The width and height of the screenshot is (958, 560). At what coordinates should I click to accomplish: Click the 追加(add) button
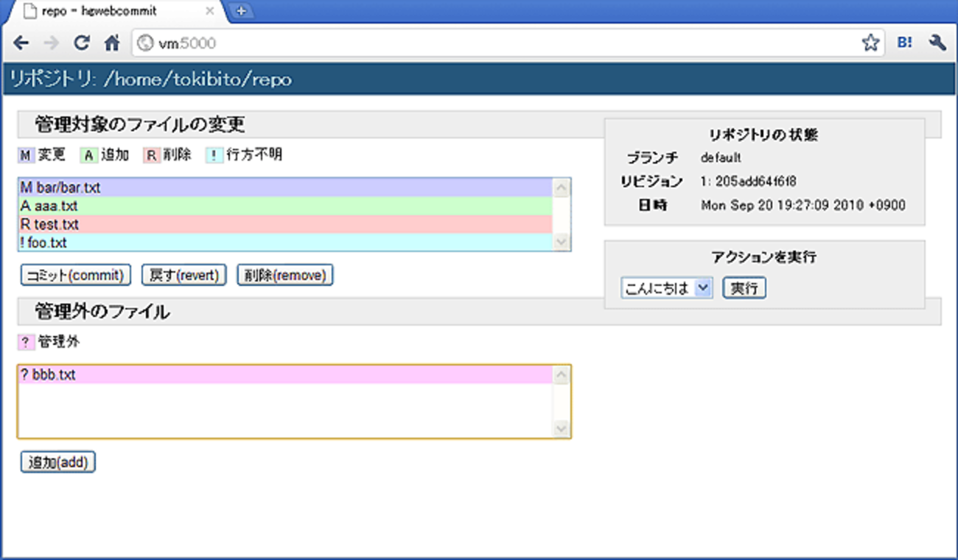tap(57, 462)
